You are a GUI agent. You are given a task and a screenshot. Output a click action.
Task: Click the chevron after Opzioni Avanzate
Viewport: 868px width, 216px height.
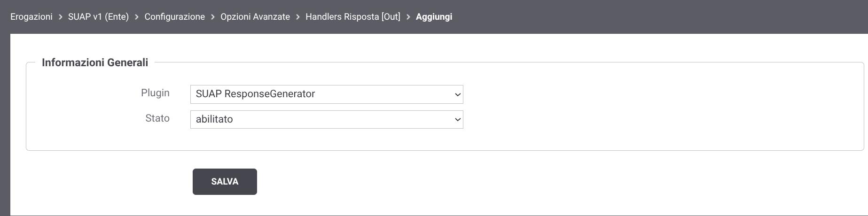pos(298,17)
